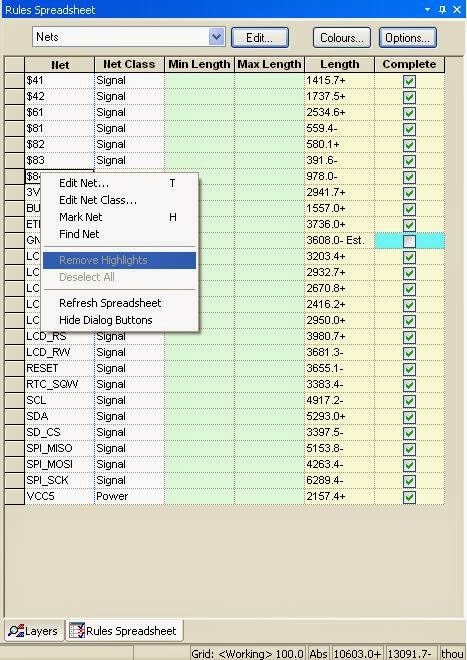
Task: Click the Length column header
Action: click(339, 64)
